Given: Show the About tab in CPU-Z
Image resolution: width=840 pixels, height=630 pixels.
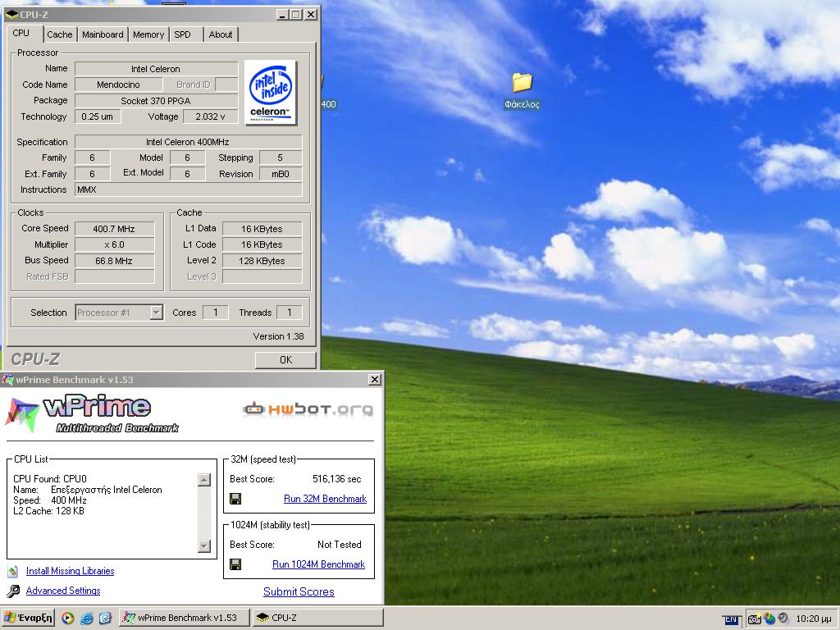Looking at the screenshot, I should click(221, 34).
